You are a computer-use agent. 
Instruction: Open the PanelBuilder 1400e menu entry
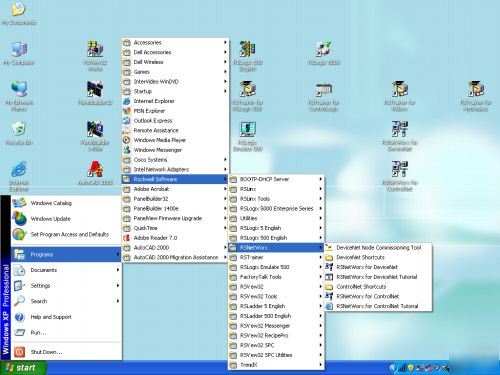(175, 208)
